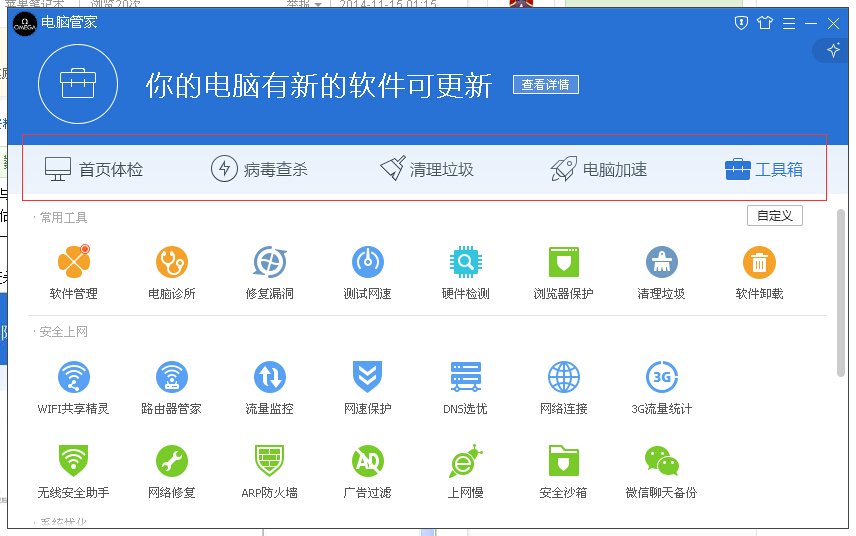Click the 电脑管家 logo avatar
This screenshot has height=536, width=856.
(25, 24)
